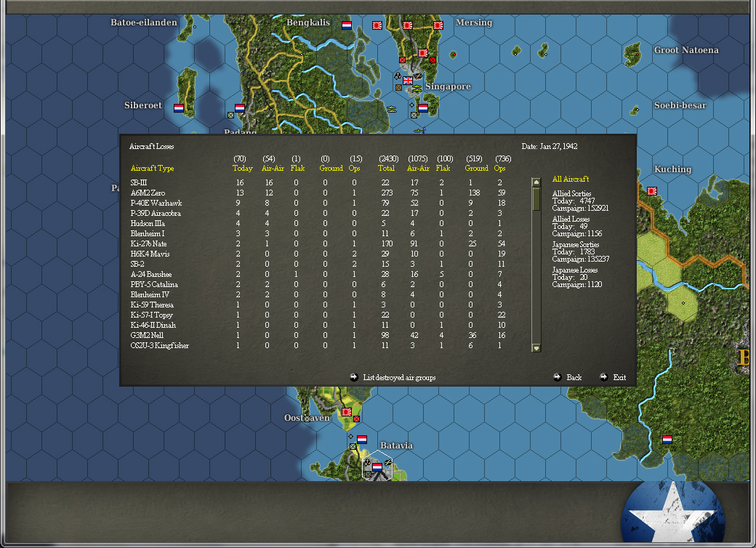Sort by the Total column header
Image resolution: width=756 pixels, height=548 pixels.
click(386, 168)
